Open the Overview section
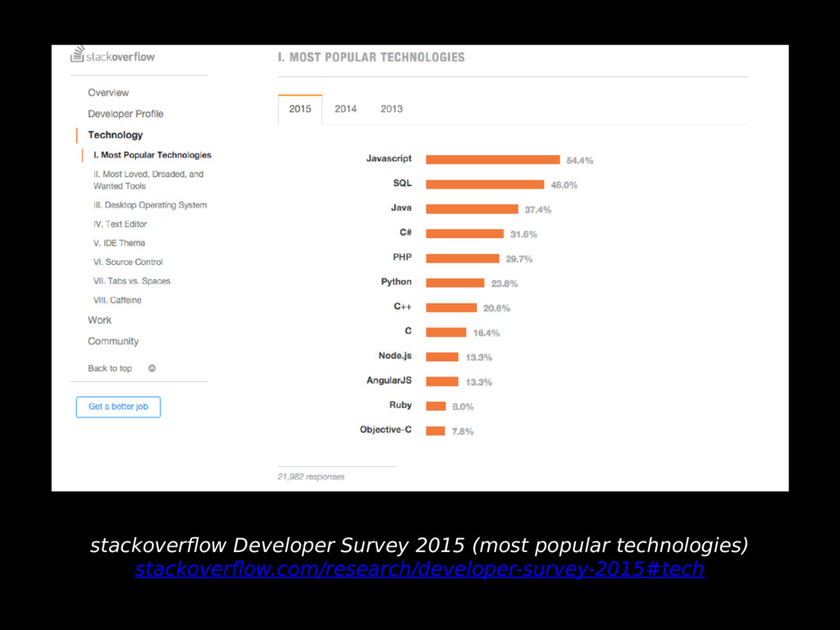This screenshot has width=840, height=630. [x=108, y=93]
